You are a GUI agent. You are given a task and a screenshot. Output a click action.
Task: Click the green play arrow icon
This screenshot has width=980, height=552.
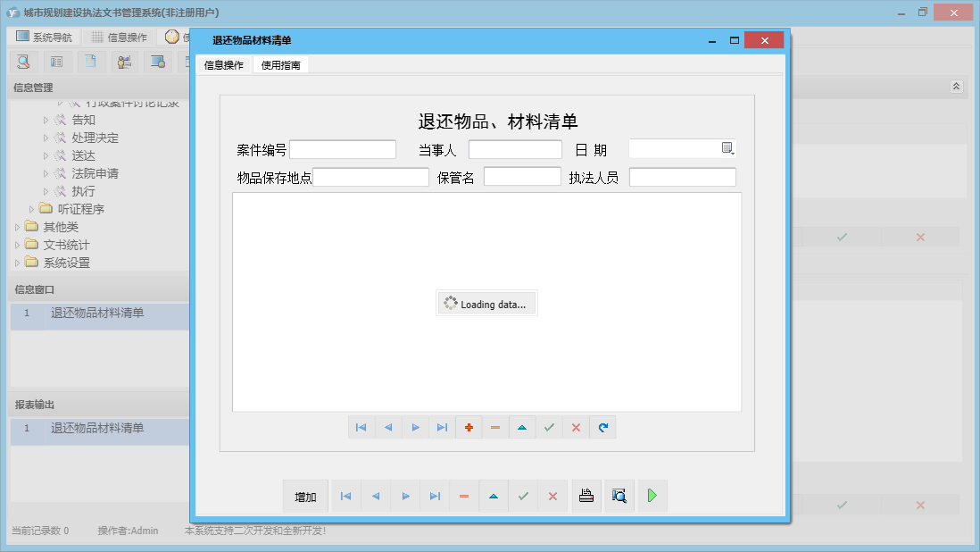click(x=652, y=497)
